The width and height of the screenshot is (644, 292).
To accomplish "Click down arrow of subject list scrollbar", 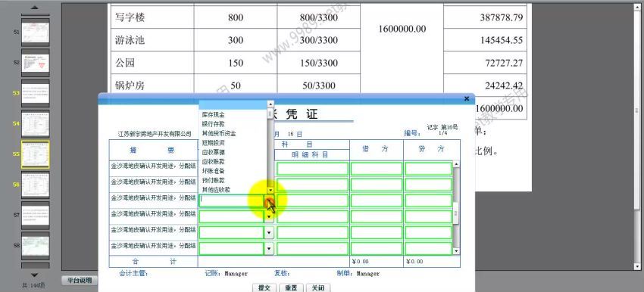I will (x=270, y=191).
